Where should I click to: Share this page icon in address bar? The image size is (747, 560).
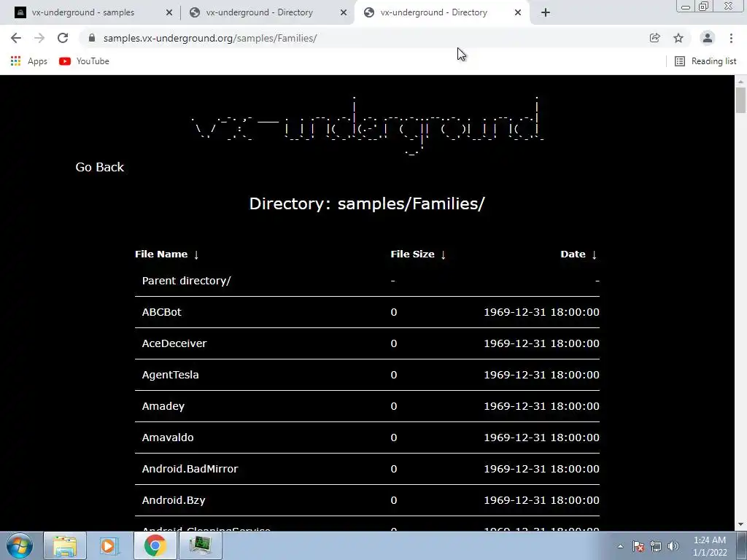pos(654,38)
